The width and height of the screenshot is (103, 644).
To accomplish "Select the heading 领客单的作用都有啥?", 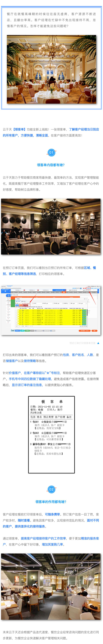I will pyautogui.click(x=51, y=502).
